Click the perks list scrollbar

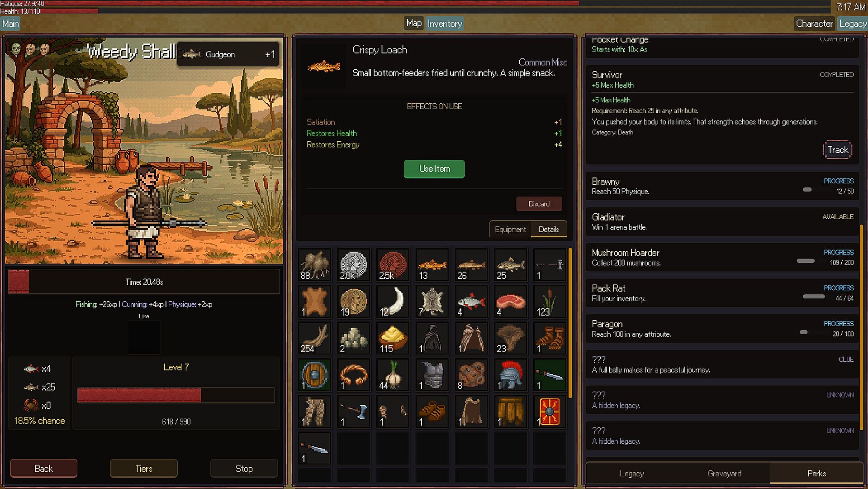[x=862, y=327]
